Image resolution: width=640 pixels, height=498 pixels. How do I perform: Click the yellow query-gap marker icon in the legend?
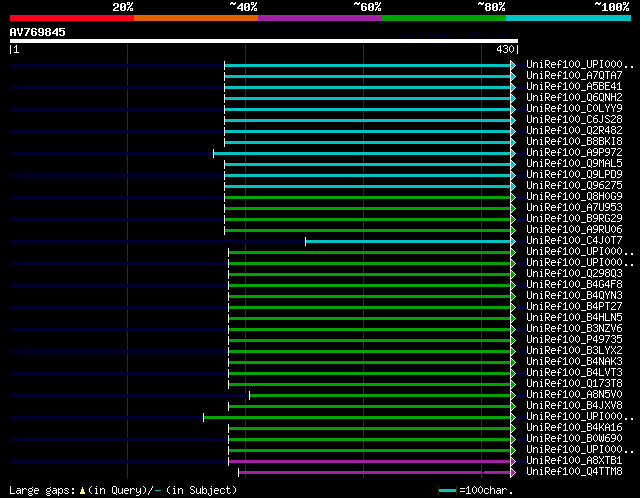click(x=82, y=490)
